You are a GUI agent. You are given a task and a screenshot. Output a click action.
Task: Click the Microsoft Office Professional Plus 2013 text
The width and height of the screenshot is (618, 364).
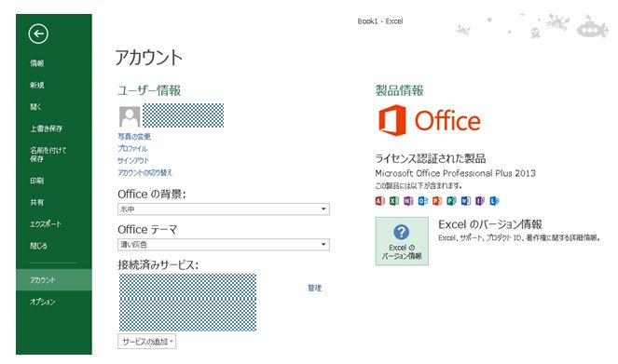tap(455, 173)
